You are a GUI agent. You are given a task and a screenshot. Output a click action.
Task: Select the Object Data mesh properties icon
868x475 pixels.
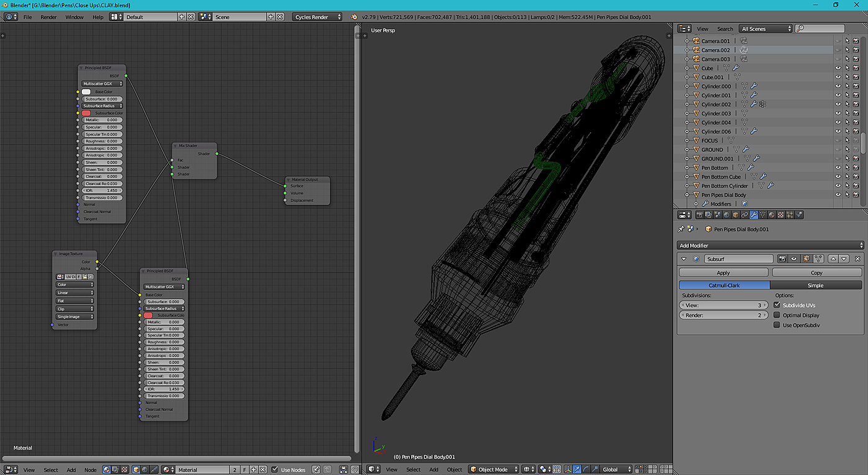coord(763,215)
